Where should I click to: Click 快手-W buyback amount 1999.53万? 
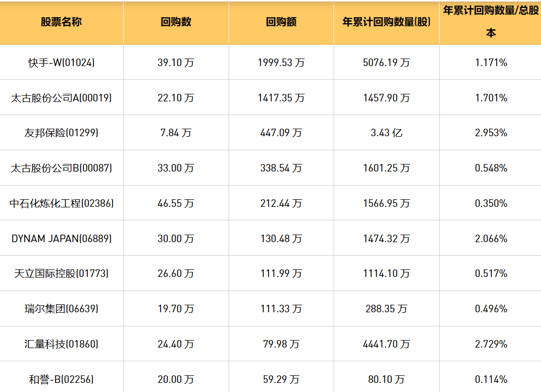click(281, 63)
